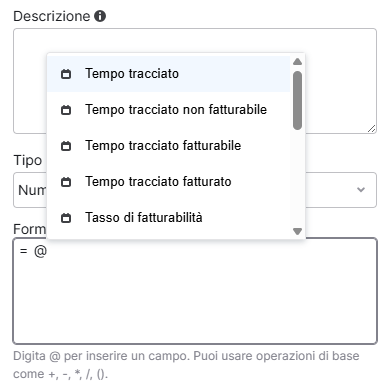Choose Tempo tracciato non fatturabile from list
The height and width of the screenshot is (389, 383).
[x=169, y=110]
